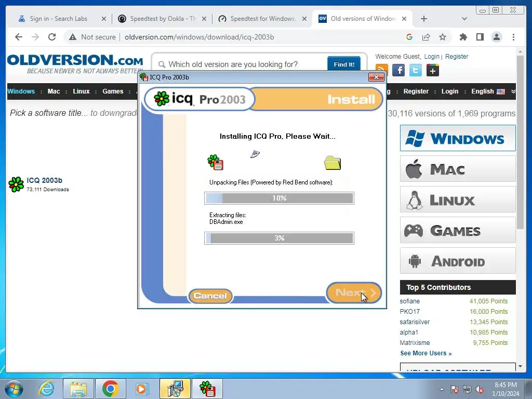Open contributor alpha1
Screen dimensions: 532x399
pyautogui.click(x=409, y=332)
